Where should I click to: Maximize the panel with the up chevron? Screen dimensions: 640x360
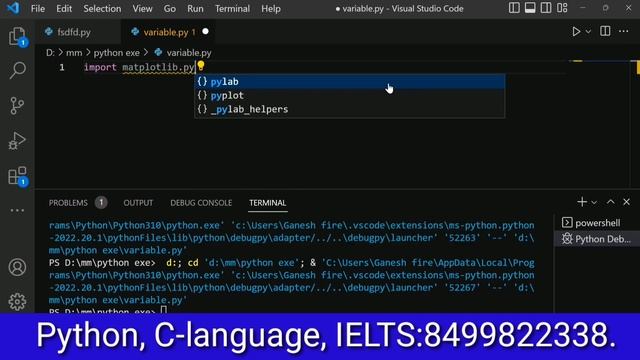coord(610,202)
